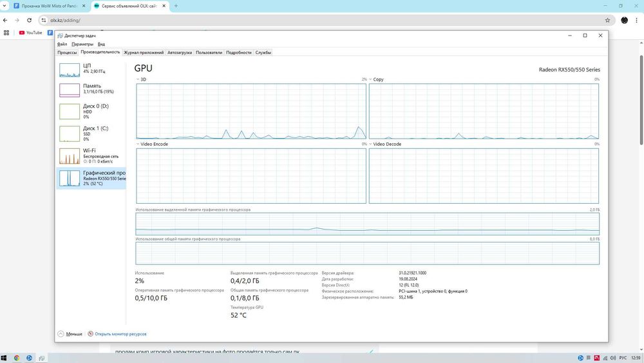This screenshot has width=644, height=363.
Task: Expand the Video Decode graph dropdown
Action: [x=370, y=144]
